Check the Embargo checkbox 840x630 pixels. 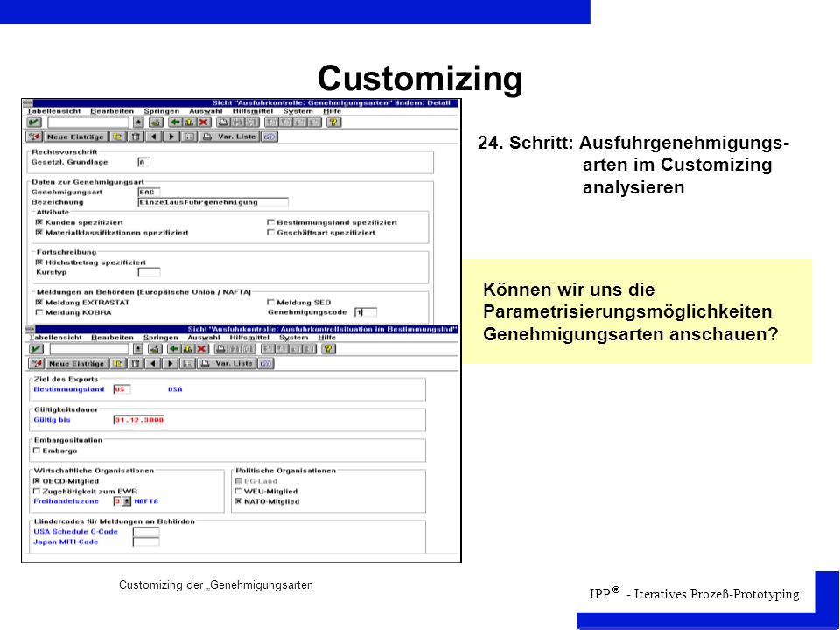pyautogui.click(x=37, y=451)
